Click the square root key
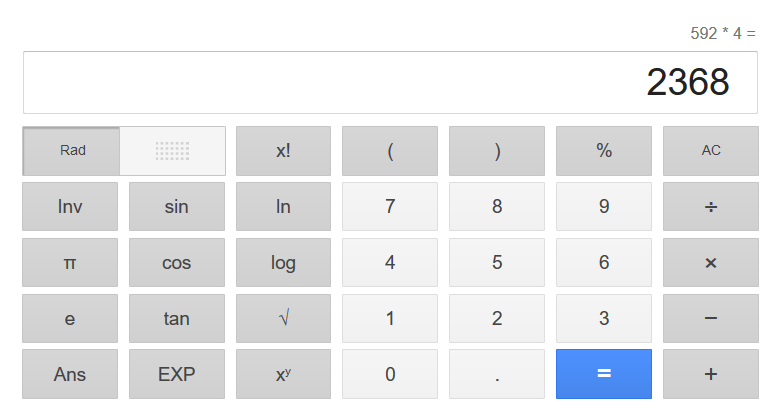Image resolution: width=772 pixels, height=420 pixels. (x=283, y=319)
